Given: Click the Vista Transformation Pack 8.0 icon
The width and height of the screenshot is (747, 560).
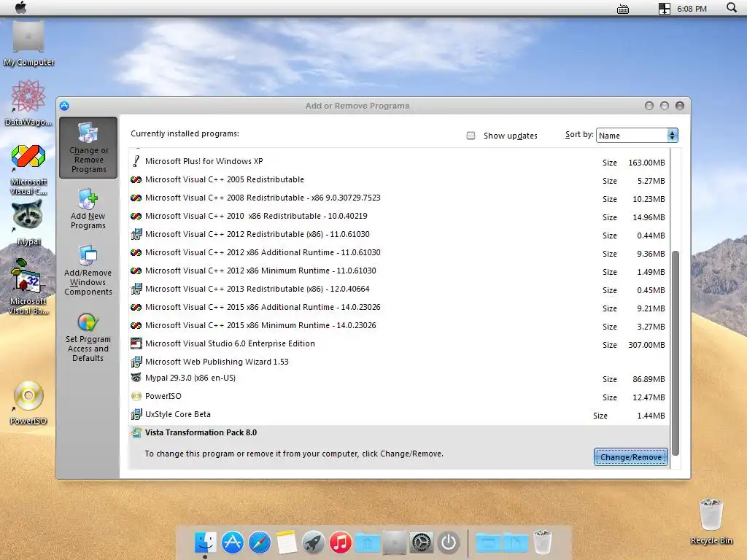Looking at the screenshot, I should coord(136,432).
